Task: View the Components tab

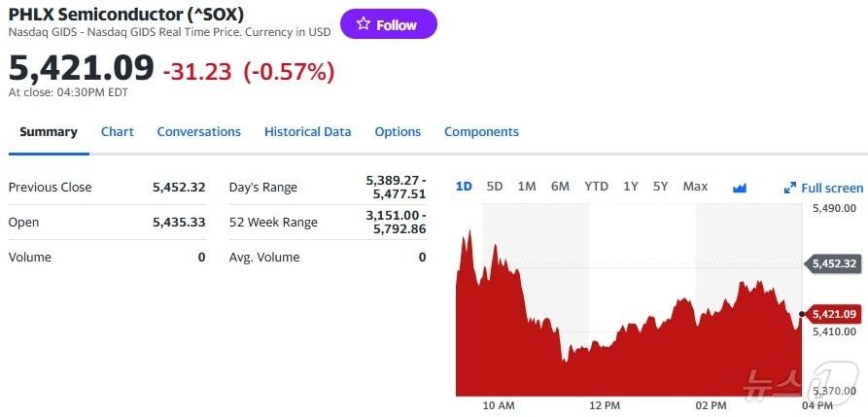Action: [481, 132]
